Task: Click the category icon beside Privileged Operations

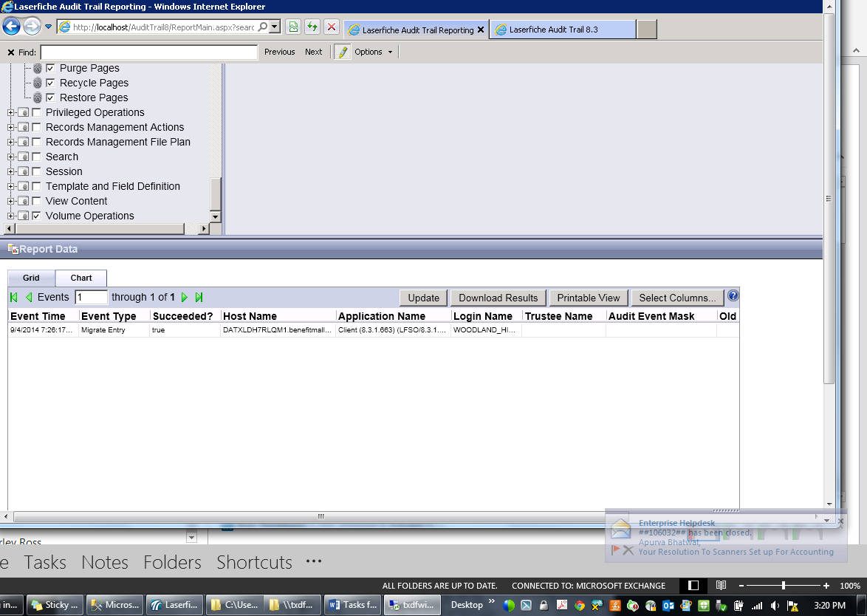Action: [x=23, y=113]
